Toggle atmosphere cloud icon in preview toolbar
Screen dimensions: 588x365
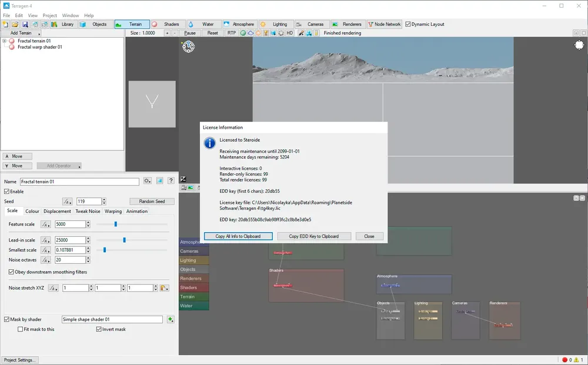(x=250, y=33)
